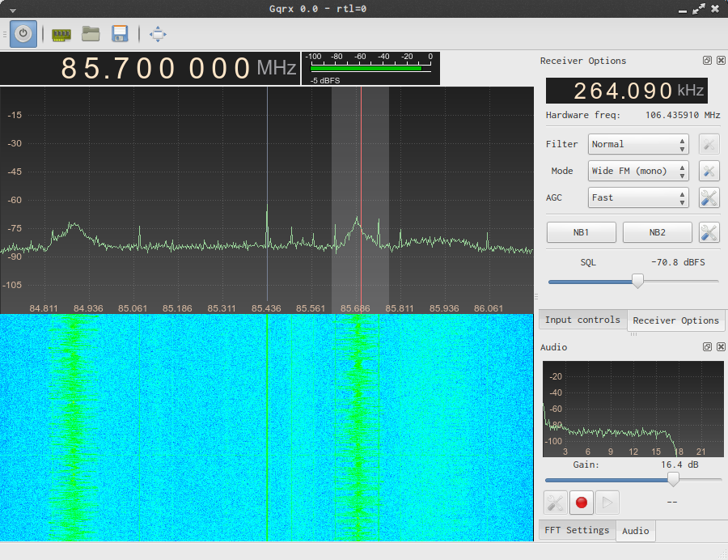Viewport: 728px width, 560px height.
Task: Close the Gqrx window
Action: pyautogui.click(x=715, y=9)
